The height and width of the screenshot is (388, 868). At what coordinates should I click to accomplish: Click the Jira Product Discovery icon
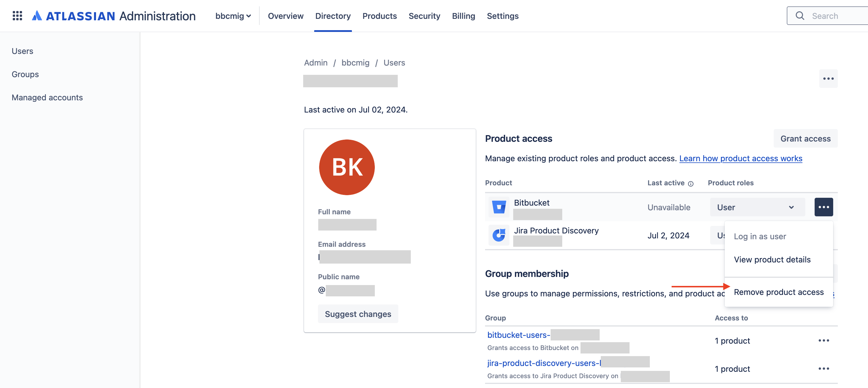pos(499,235)
